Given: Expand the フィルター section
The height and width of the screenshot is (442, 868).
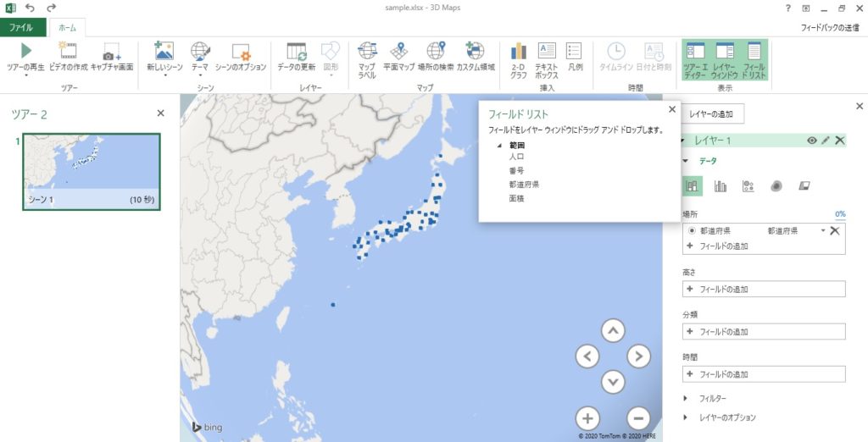Looking at the screenshot, I should click(x=686, y=398).
